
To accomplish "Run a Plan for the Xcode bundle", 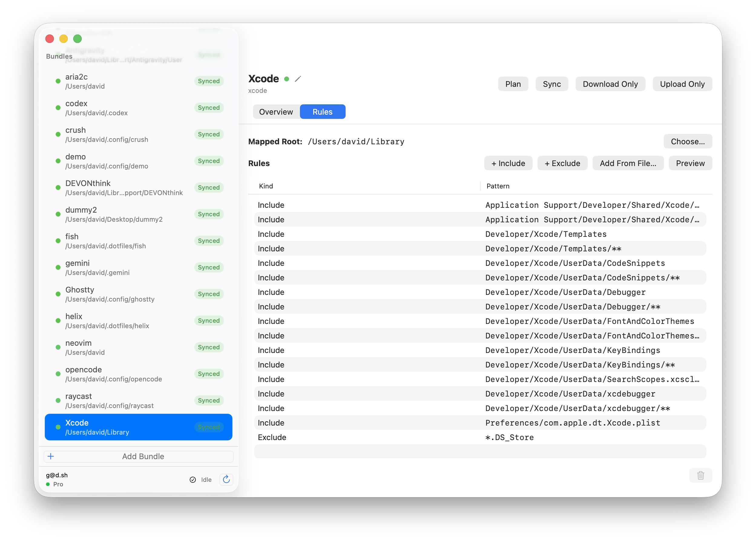I will (x=513, y=84).
